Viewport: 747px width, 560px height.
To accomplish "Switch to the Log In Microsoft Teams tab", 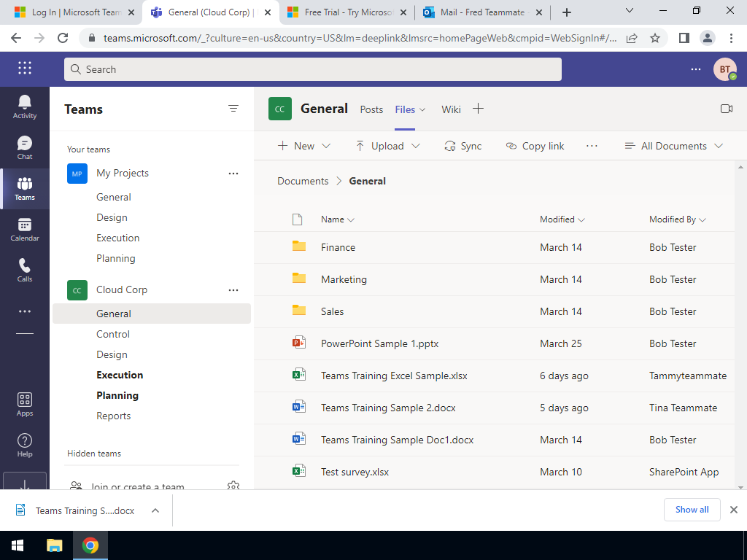I will point(73,12).
